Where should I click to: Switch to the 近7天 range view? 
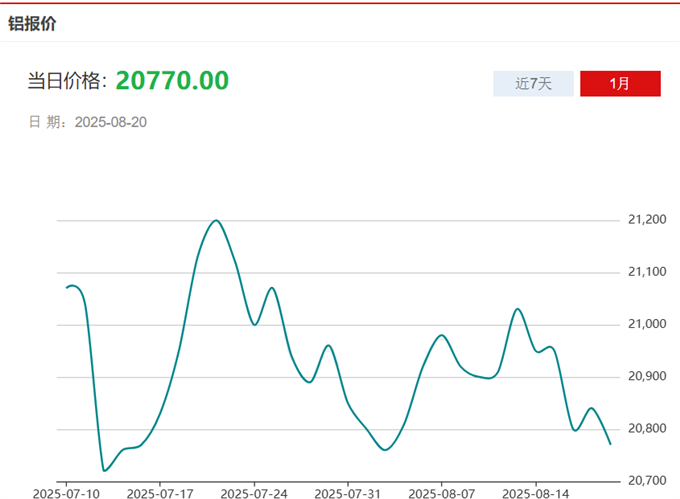533,84
